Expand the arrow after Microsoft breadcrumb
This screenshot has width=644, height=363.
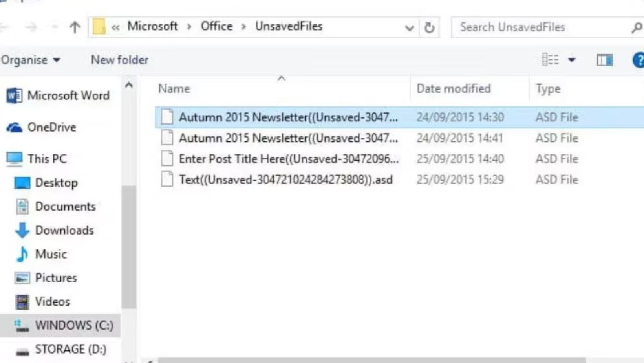coord(189,27)
